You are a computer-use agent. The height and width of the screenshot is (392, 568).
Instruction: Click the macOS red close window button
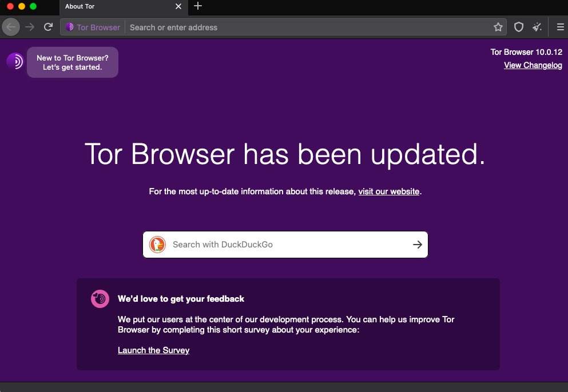coord(10,6)
